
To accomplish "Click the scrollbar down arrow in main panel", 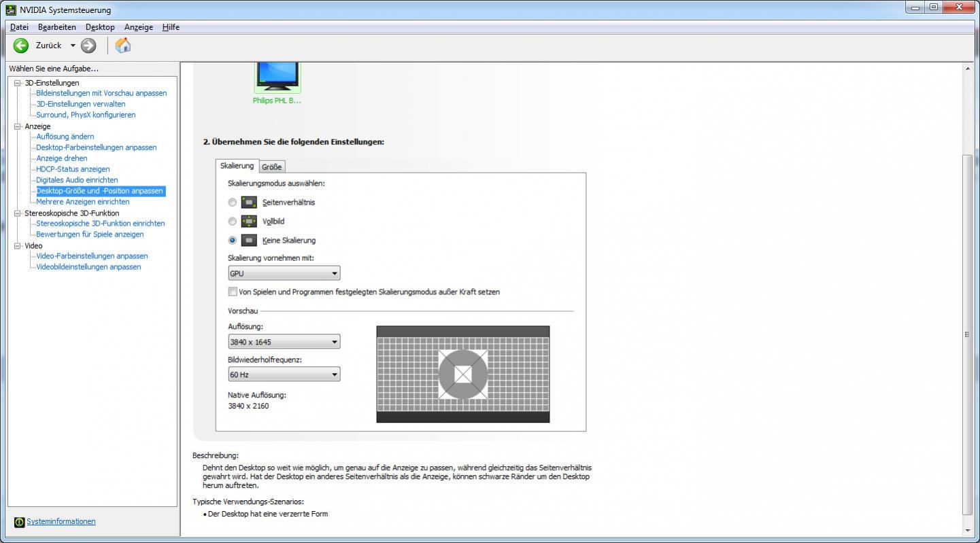I will coord(968,530).
